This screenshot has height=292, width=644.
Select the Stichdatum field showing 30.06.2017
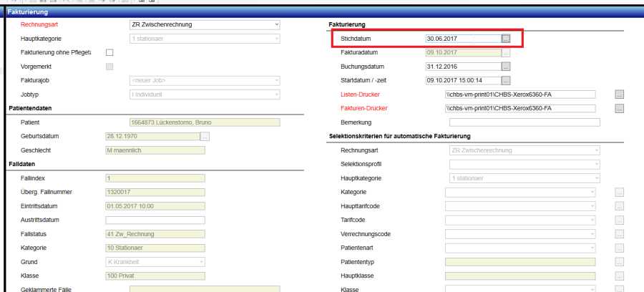coord(462,39)
